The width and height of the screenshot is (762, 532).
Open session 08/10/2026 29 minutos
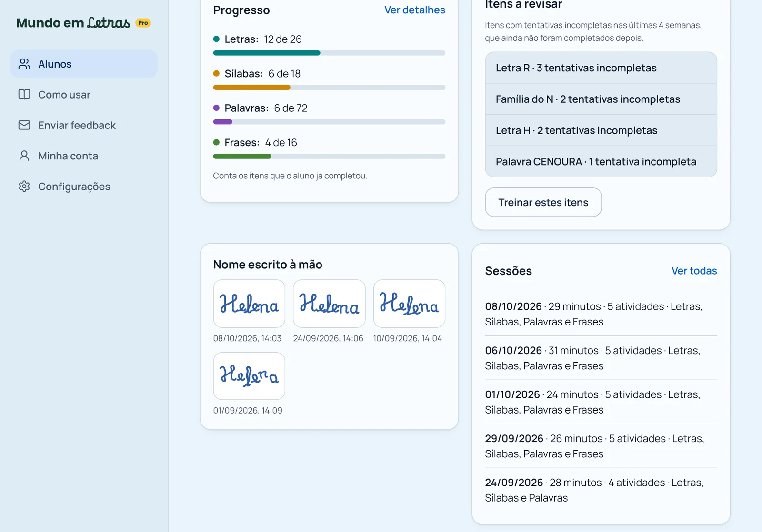pyautogui.click(x=601, y=314)
